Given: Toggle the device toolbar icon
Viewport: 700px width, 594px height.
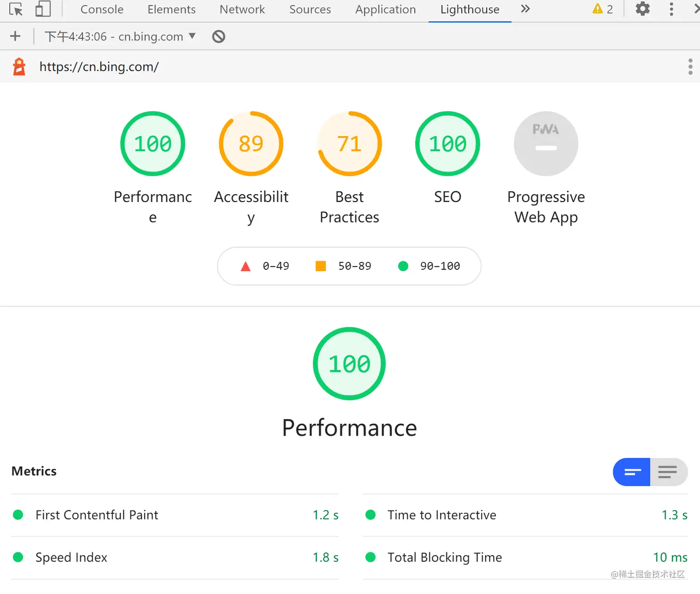Looking at the screenshot, I should click(x=43, y=9).
